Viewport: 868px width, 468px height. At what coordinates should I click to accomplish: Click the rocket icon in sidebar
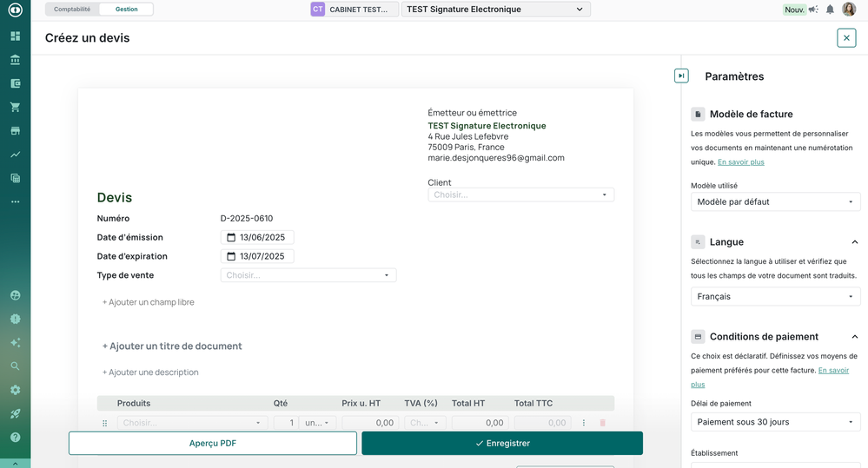point(15,414)
